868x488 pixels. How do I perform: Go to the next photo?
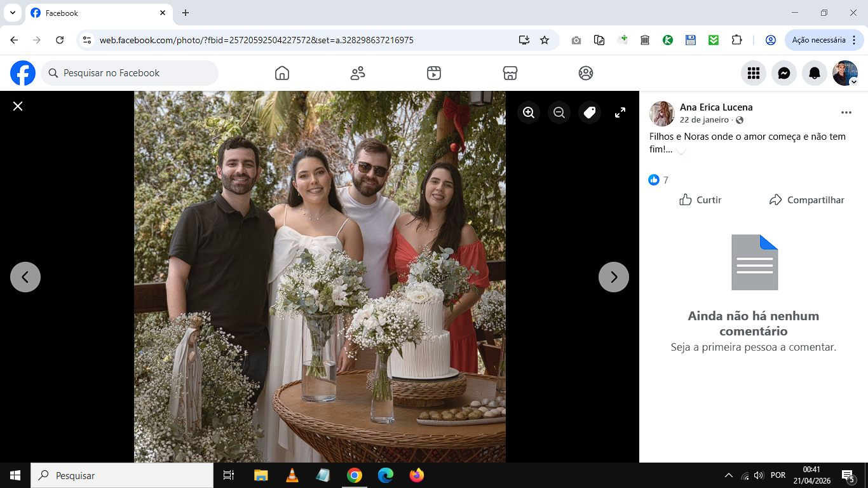[x=614, y=277]
